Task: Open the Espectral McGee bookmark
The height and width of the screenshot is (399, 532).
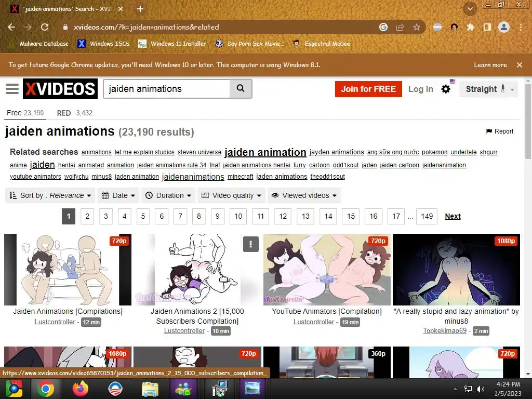Action: tap(322, 44)
